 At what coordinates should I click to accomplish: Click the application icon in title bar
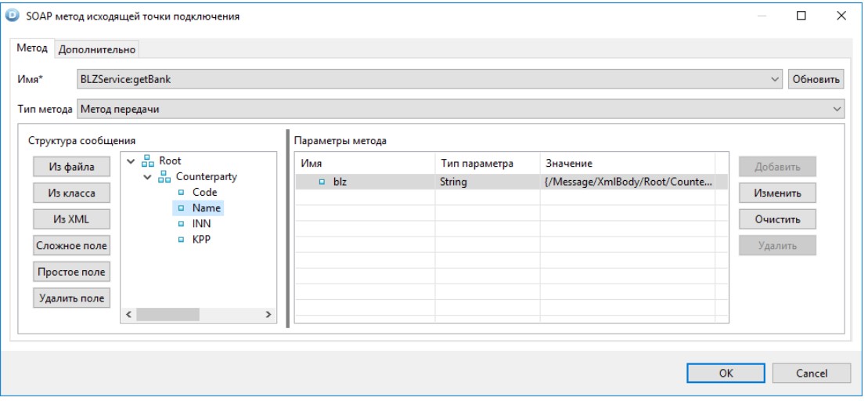click(x=12, y=16)
